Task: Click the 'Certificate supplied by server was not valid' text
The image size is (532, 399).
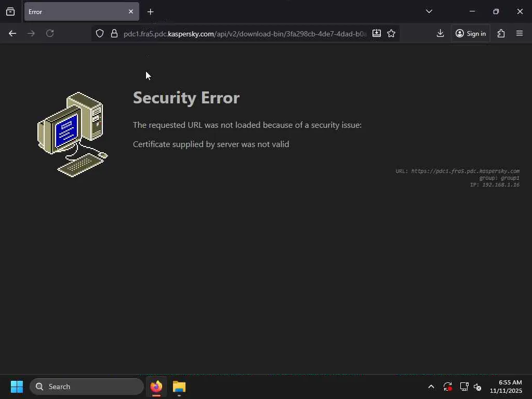Action: (211, 144)
